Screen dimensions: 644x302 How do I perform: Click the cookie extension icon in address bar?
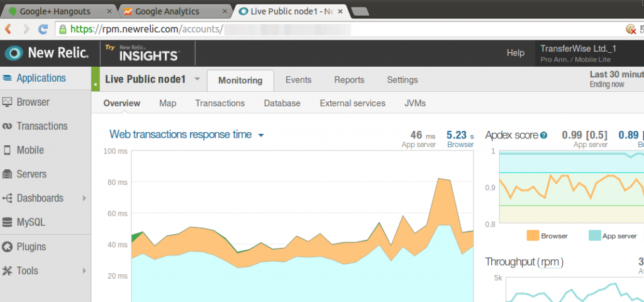pyautogui.click(x=630, y=29)
